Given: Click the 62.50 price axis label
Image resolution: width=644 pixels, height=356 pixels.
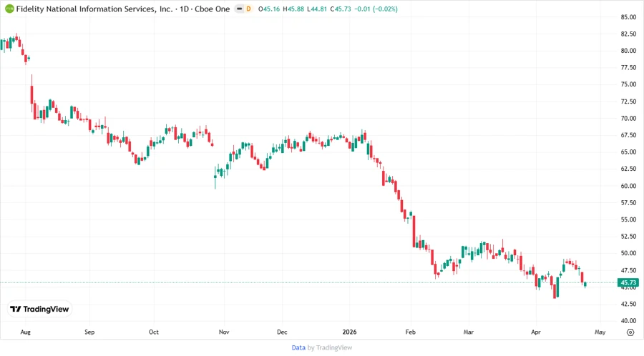Looking at the screenshot, I should tap(628, 169).
